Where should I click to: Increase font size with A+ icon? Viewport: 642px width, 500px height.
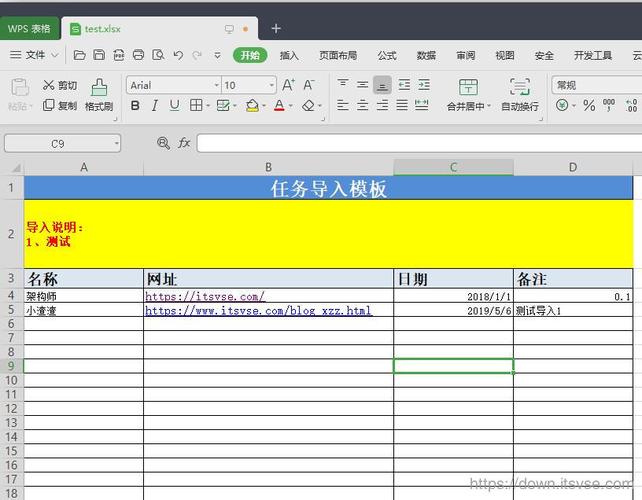coord(289,85)
